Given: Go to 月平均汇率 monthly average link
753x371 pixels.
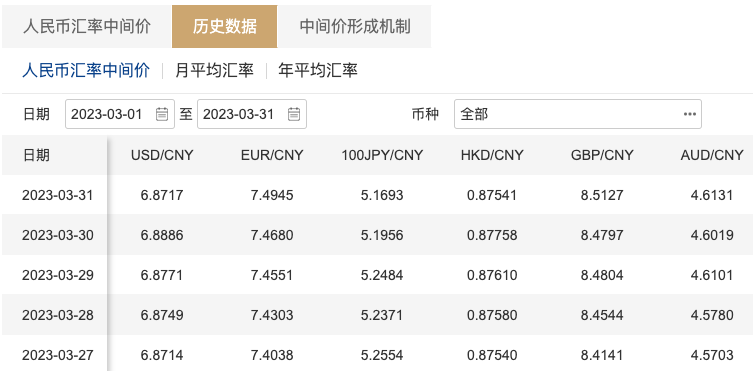Looking at the screenshot, I should [x=214, y=71].
